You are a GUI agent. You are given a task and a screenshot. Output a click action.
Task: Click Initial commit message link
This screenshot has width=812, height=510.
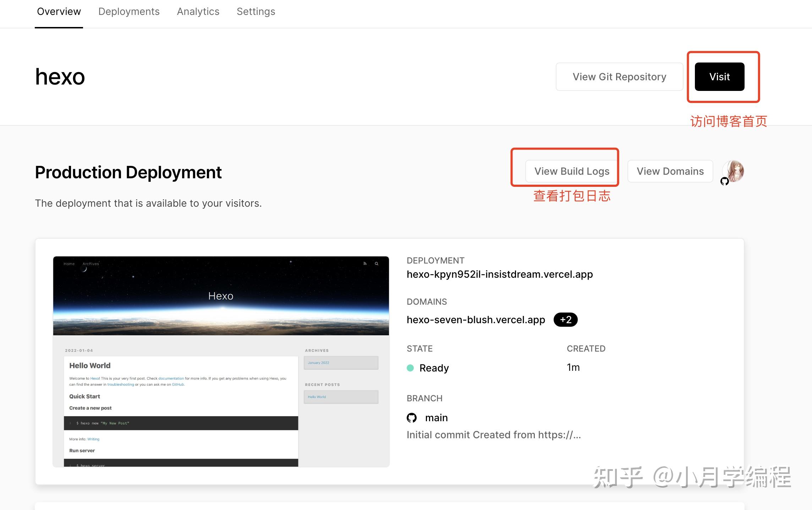coord(493,435)
